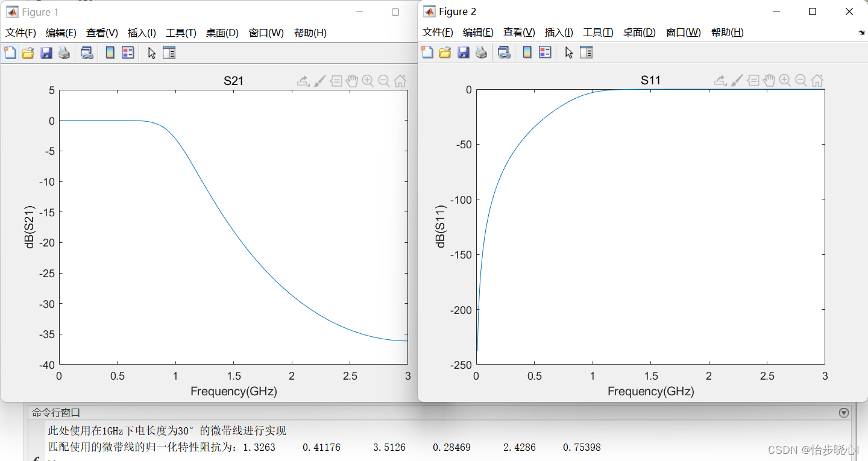This screenshot has width=868, height=461.
Task: Minimize the Figure 1 window
Action: tap(359, 12)
